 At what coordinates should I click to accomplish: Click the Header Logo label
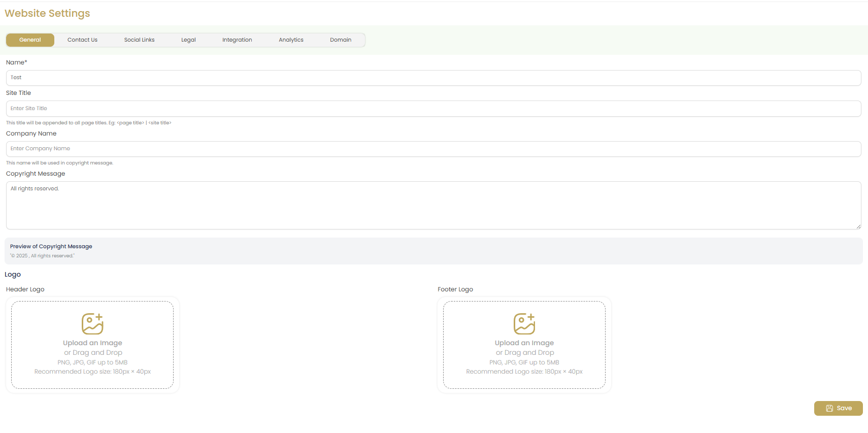(x=25, y=289)
